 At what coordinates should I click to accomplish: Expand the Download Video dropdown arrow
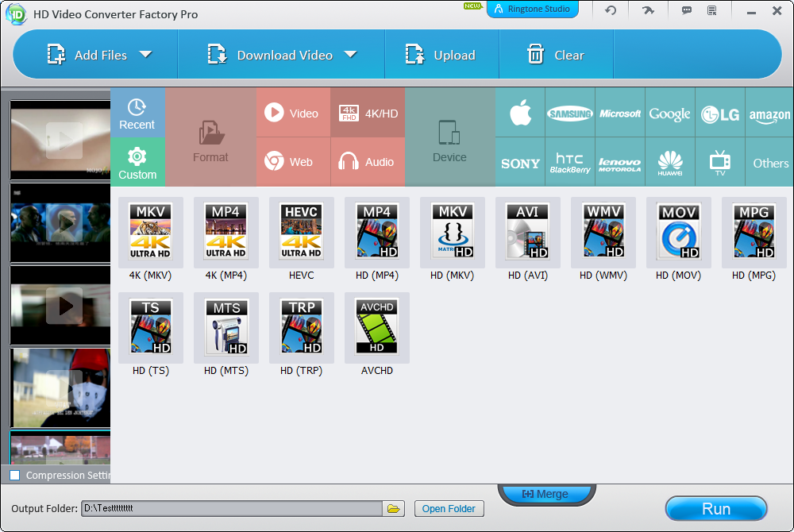click(x=350, y=54)
